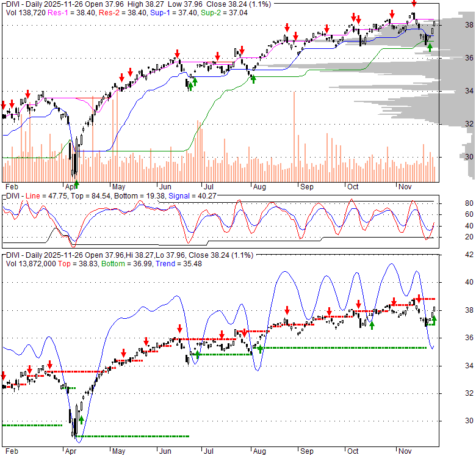Click the red sell arrow in November, trend chart
The width and height of the screenshot is (476, 455).
tap(419, 299)
